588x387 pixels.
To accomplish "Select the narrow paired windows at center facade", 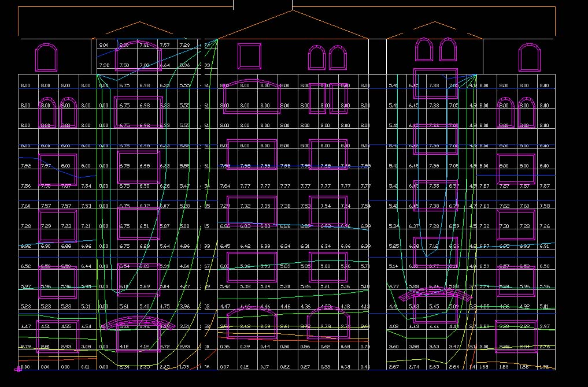I will [x=327, y=98].
